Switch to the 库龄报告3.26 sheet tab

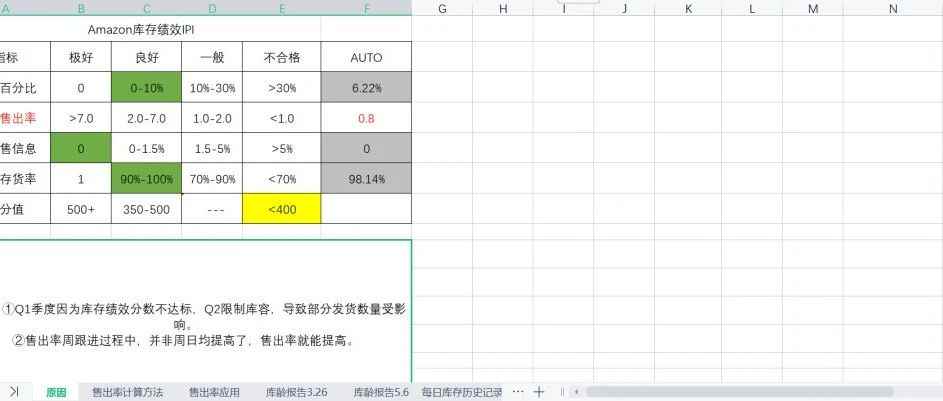[296, 392]
